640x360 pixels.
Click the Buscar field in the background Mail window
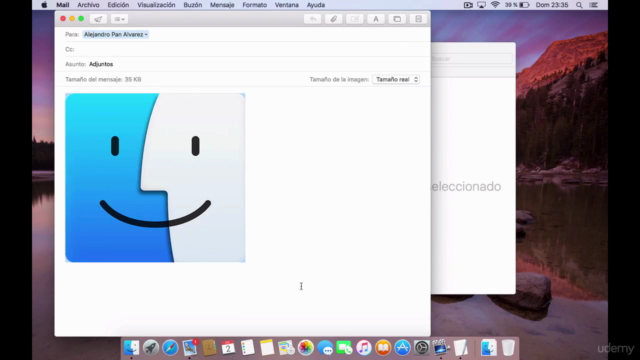[x=471, y=59]
